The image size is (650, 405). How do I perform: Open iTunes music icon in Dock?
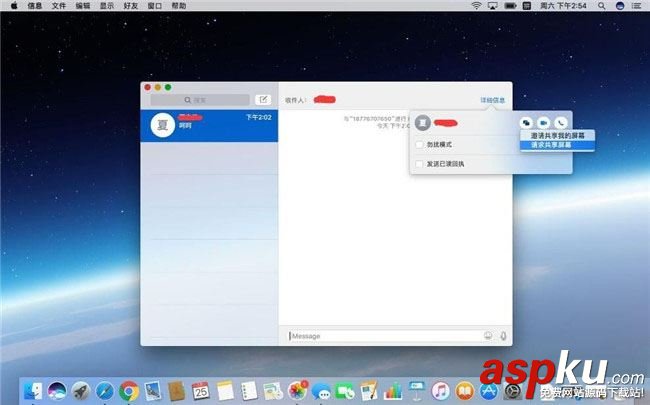tap(441, 391)
